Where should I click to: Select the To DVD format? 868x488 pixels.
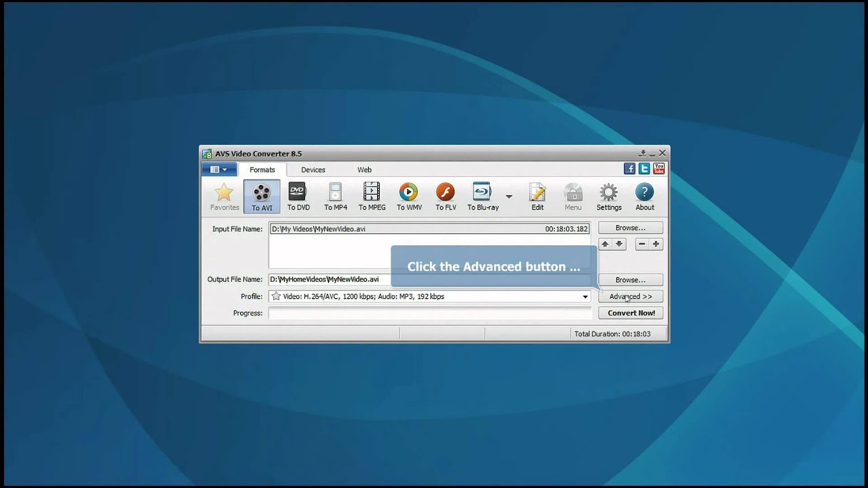pyautogui.click(x=298, y=197)
